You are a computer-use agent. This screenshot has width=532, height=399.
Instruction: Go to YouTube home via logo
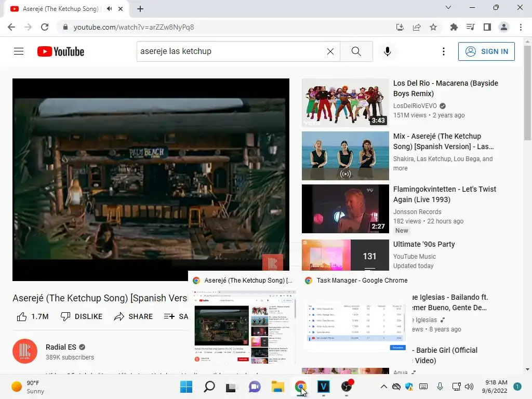point(61,51)
